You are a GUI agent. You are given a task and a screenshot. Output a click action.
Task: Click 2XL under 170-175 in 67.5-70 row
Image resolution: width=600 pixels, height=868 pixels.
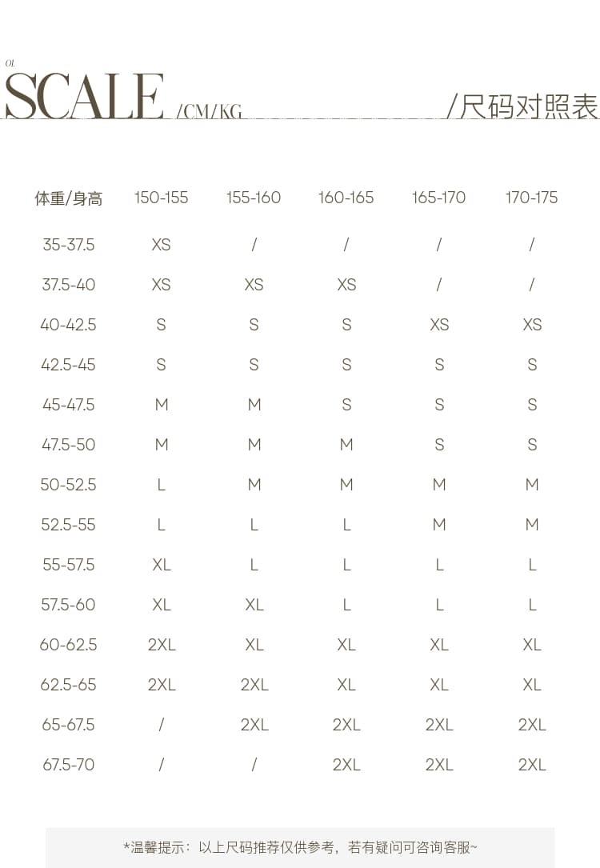532,765
